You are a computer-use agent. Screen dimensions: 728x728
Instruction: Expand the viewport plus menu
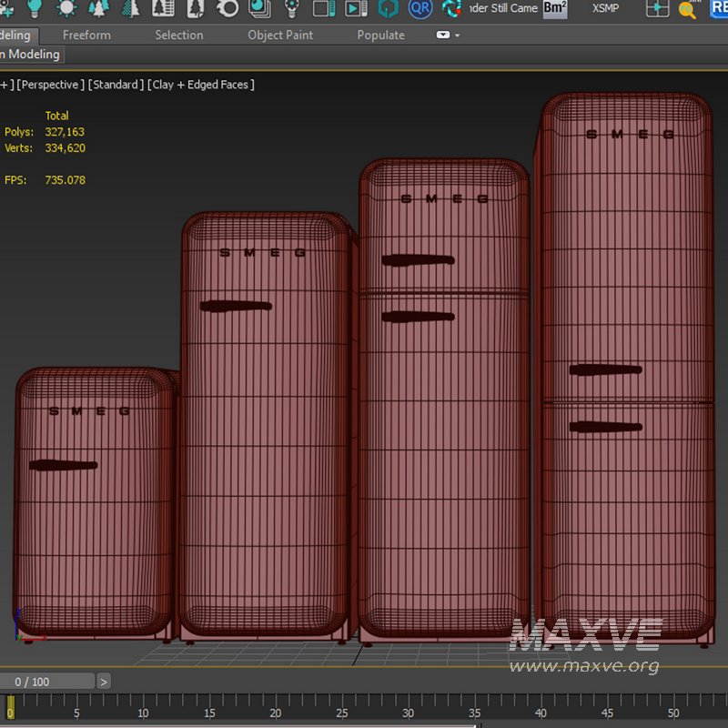tap(5, 84)
